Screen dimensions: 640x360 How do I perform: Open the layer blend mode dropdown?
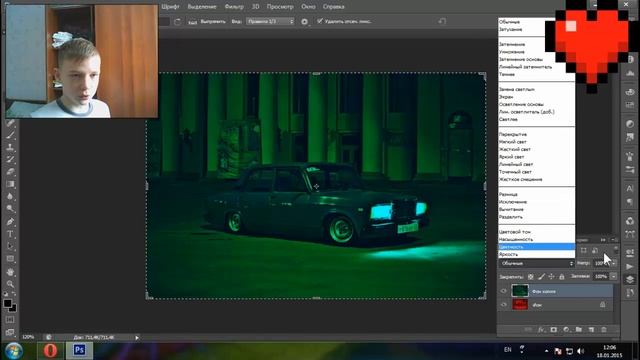coord(537,264)
